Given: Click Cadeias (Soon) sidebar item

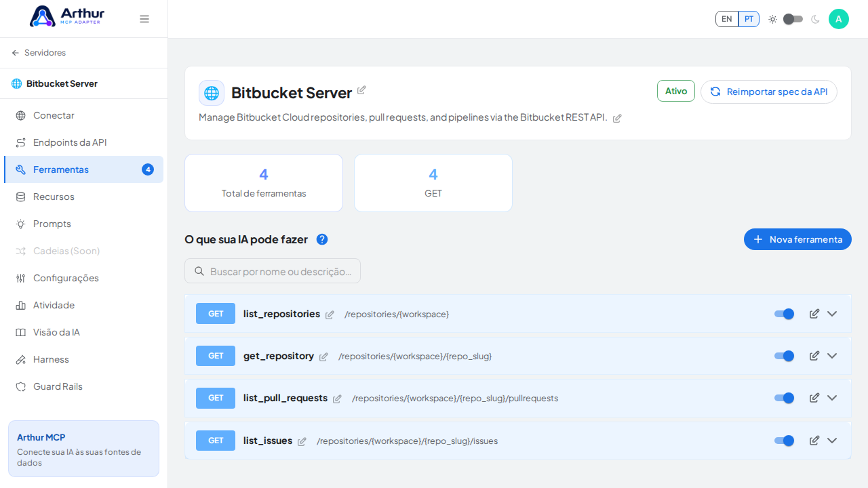Looking at the screenshot, I should coord(83,251).
